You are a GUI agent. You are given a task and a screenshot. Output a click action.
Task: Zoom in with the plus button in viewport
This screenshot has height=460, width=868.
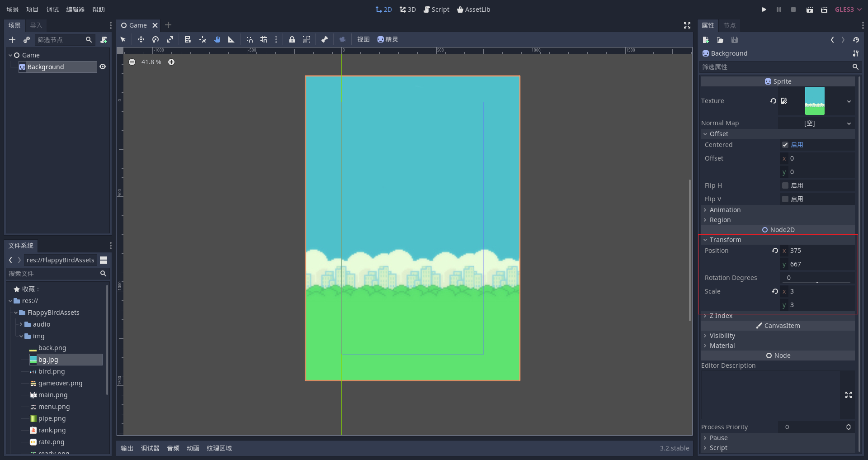point(171,62)
